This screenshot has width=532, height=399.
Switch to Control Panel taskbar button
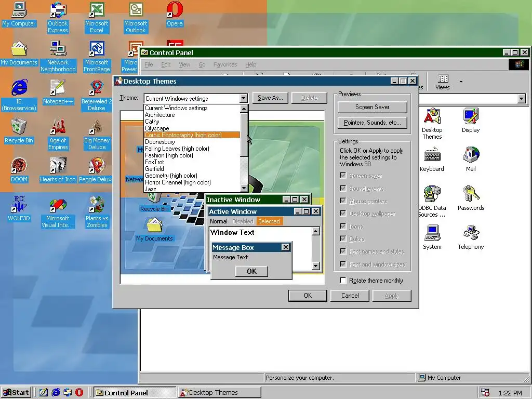pyautogui.click(x=135, y=393)
